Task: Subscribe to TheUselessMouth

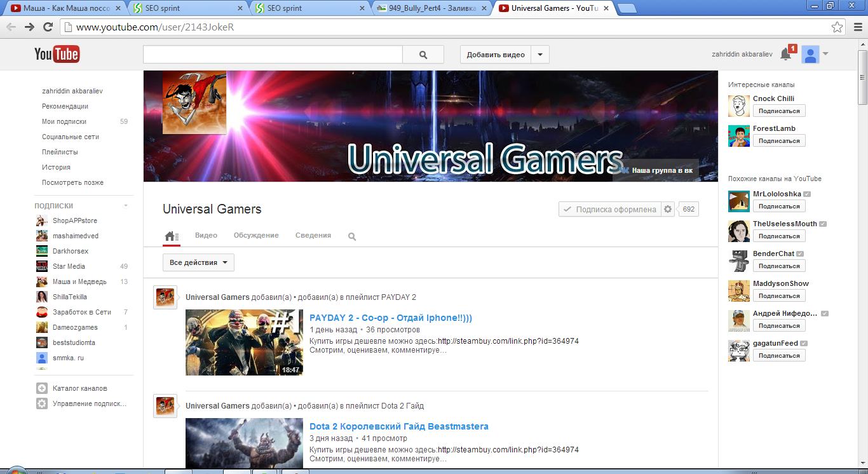Action: (x=779, y=236)
